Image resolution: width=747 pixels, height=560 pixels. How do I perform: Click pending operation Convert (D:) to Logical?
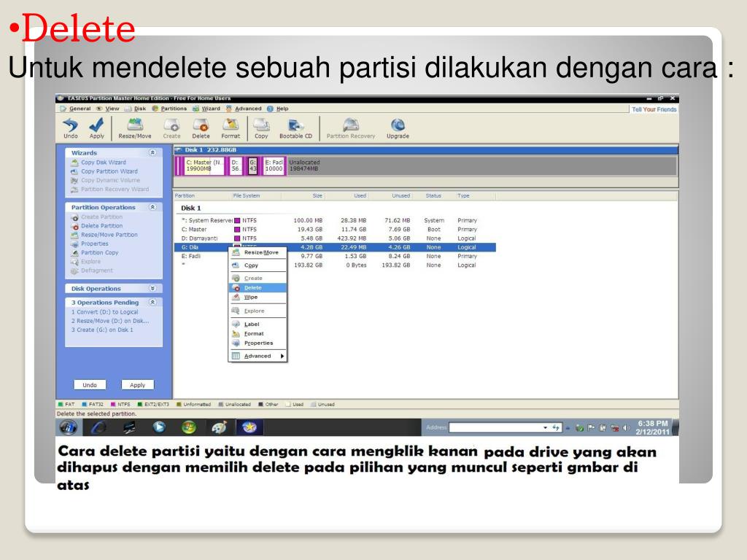[x=105, y=312]
